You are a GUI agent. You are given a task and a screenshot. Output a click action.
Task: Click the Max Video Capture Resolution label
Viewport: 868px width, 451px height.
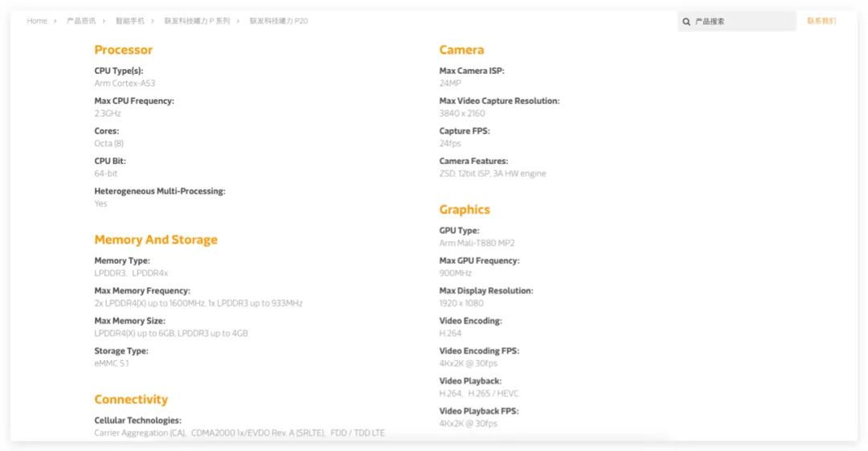click(x=499, y=101)
